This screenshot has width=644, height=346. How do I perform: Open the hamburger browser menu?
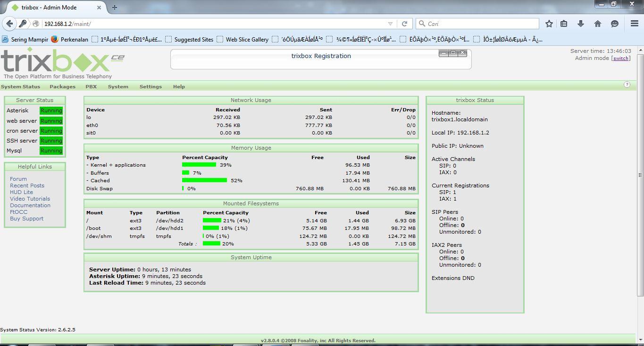tap(635, 24)
